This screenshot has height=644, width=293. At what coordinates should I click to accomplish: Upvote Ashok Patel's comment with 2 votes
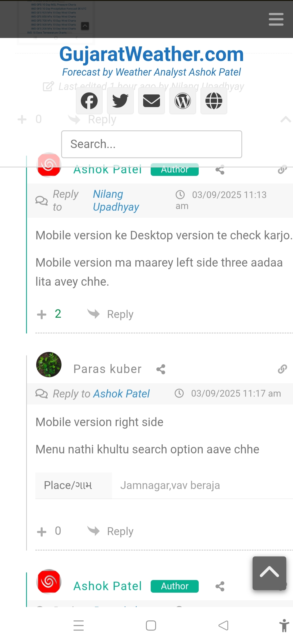[x=42, y=314]
